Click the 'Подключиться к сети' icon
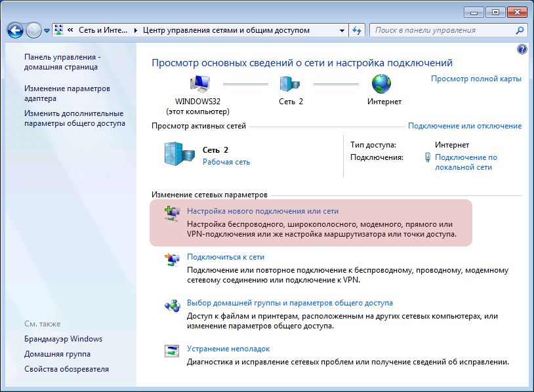Screen dimensions: 534x392 click(x=173, y=260)
